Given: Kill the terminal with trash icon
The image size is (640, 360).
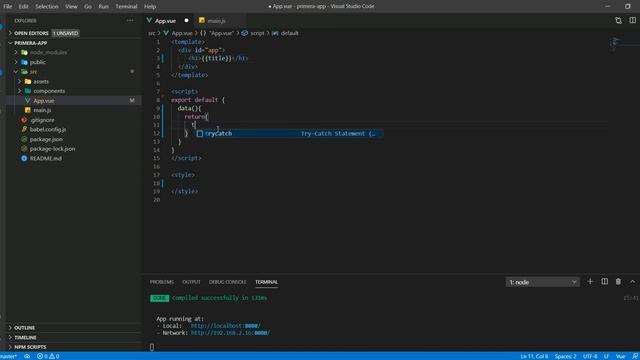Looking at the screenshot, I should coord(618,282).
